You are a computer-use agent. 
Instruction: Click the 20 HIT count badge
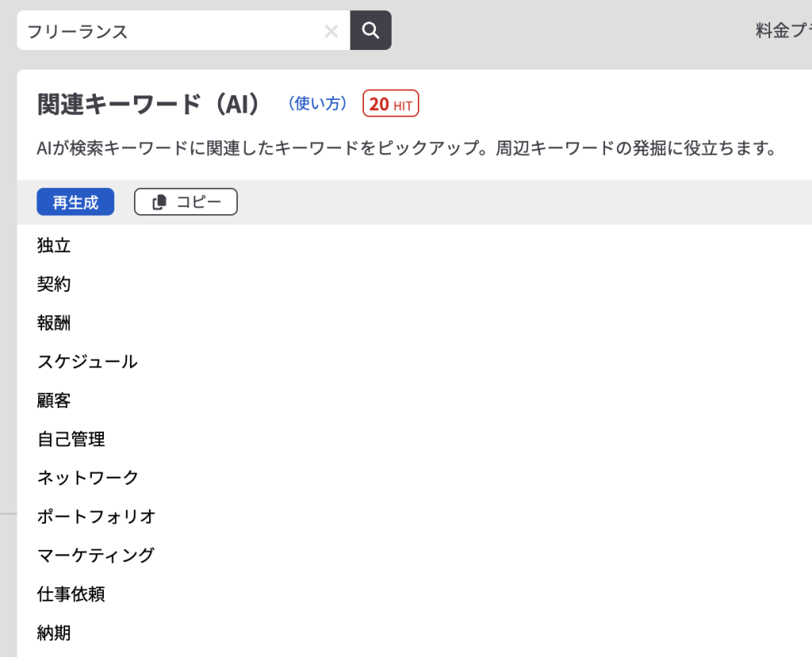tap(391, 104)
